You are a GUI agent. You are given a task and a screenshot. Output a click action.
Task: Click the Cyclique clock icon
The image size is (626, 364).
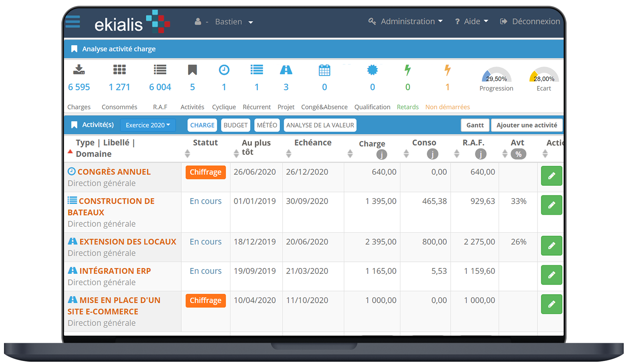(224, 70)
